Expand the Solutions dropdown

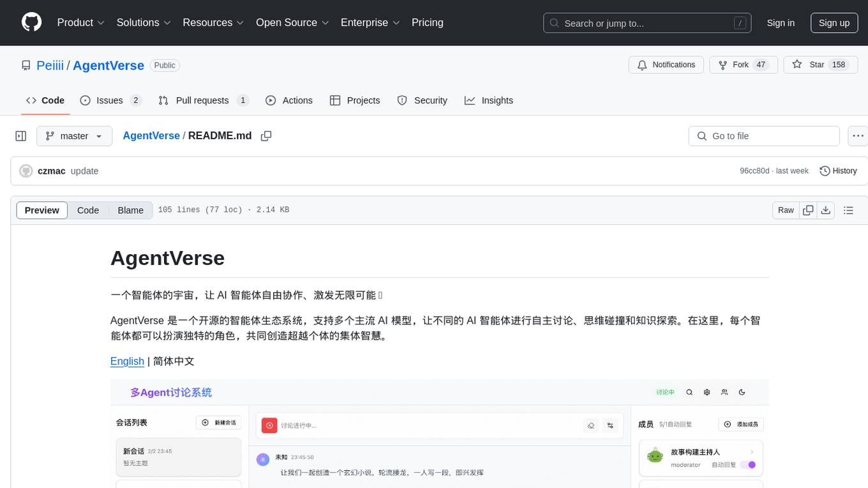tap(144, 22)
